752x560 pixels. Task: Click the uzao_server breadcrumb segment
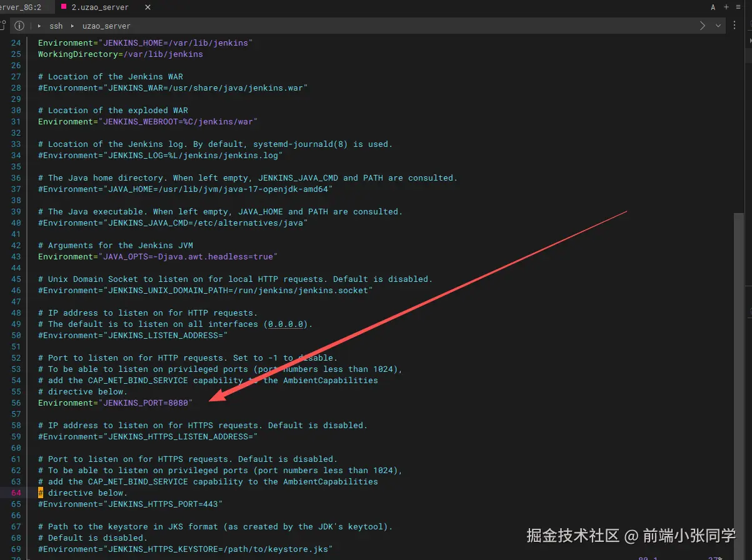point(106,26)
